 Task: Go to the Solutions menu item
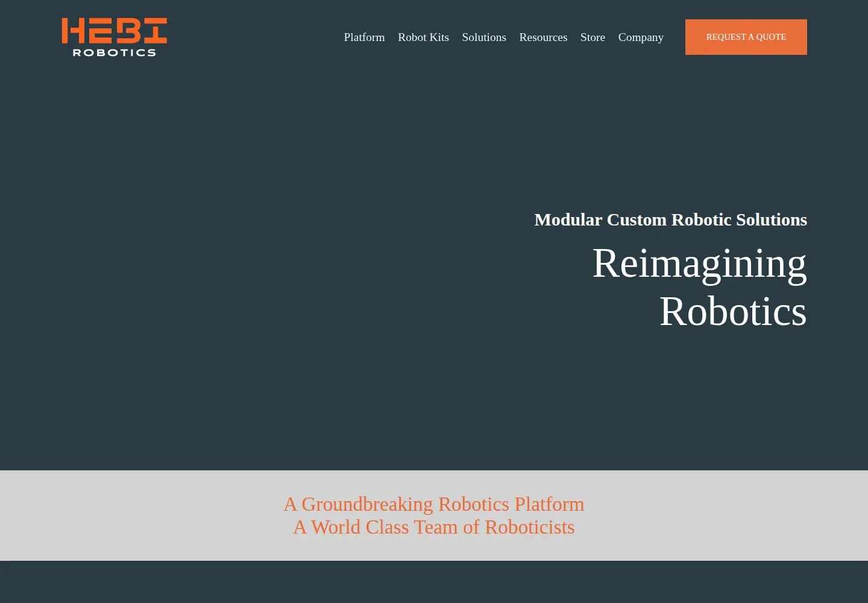click(484, 37)
